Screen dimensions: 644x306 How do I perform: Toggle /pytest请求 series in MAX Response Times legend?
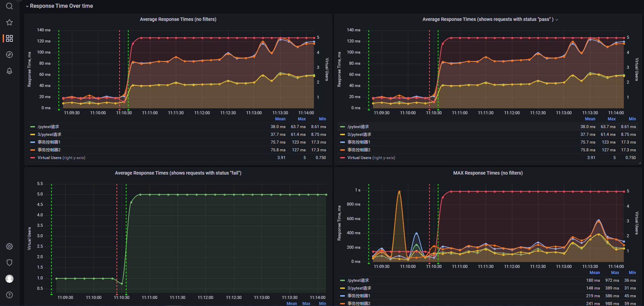pos(358,280)
